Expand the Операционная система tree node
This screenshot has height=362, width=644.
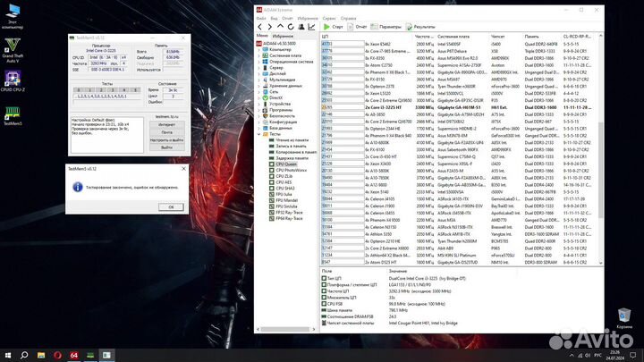tap(259, 62)
